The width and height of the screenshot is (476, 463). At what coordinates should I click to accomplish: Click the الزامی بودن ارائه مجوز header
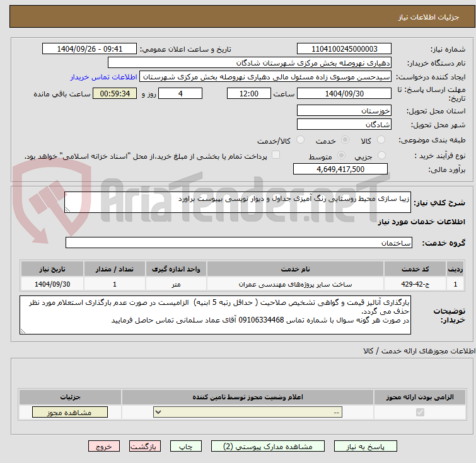pos(420,397)
